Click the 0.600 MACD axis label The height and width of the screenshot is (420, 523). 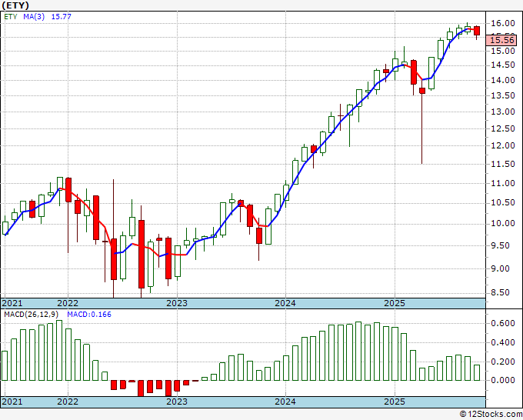tap(503, 323)
